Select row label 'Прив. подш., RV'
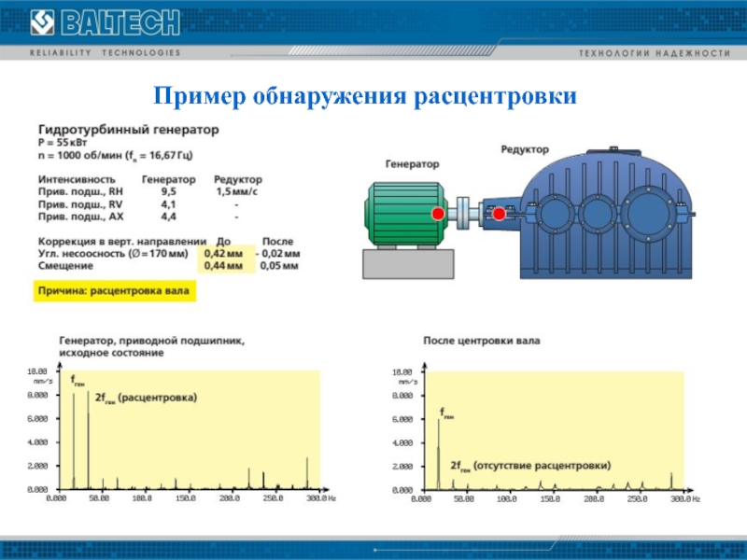 coord(80,204)
